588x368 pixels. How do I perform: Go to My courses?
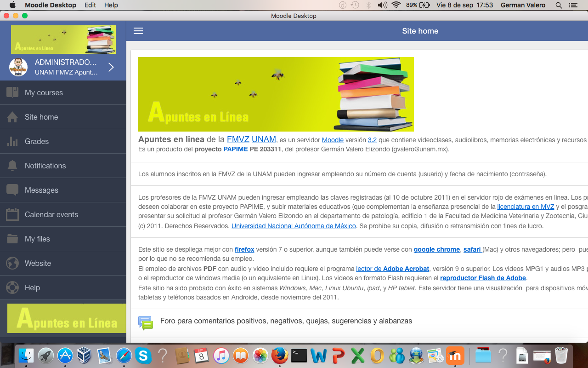click(63, 92)
